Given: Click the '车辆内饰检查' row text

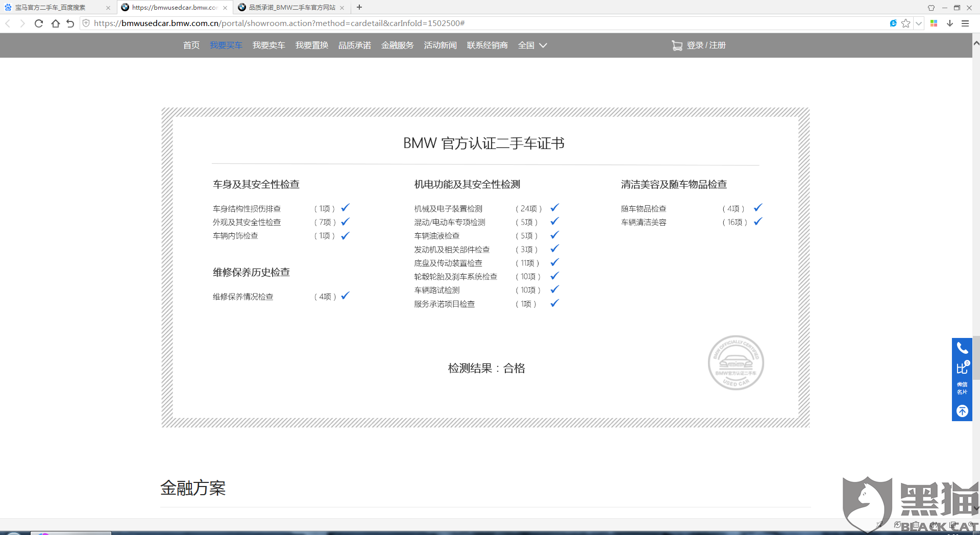Looking at the screenshot, I should [x=235, y=236].
